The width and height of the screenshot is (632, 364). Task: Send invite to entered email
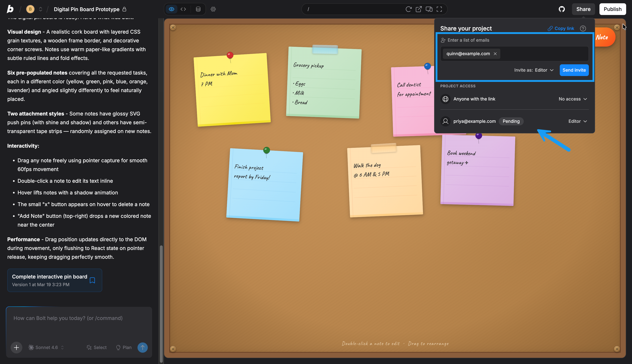pos(574,70)
